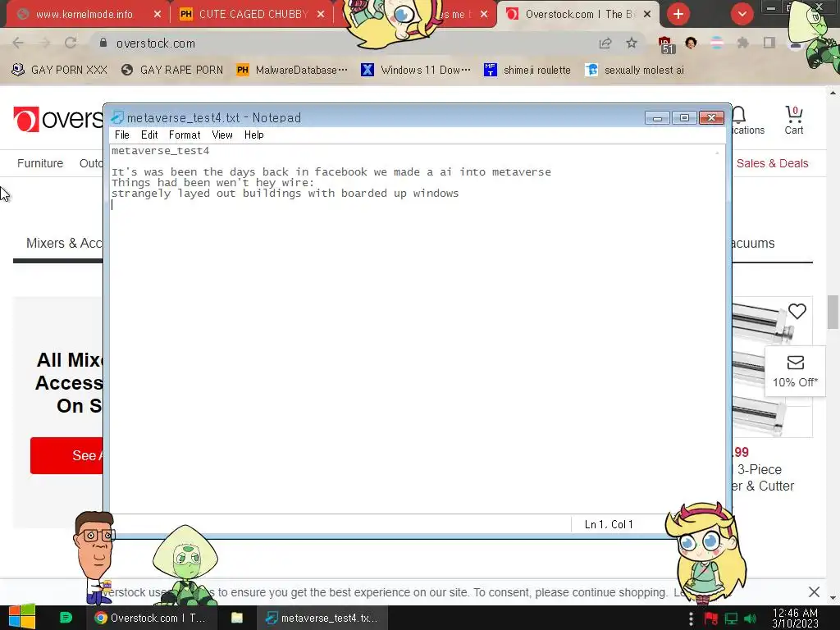
Task: Open the Furniture category on Overstock
Action: pyautogui.click(x=40, y=163)
